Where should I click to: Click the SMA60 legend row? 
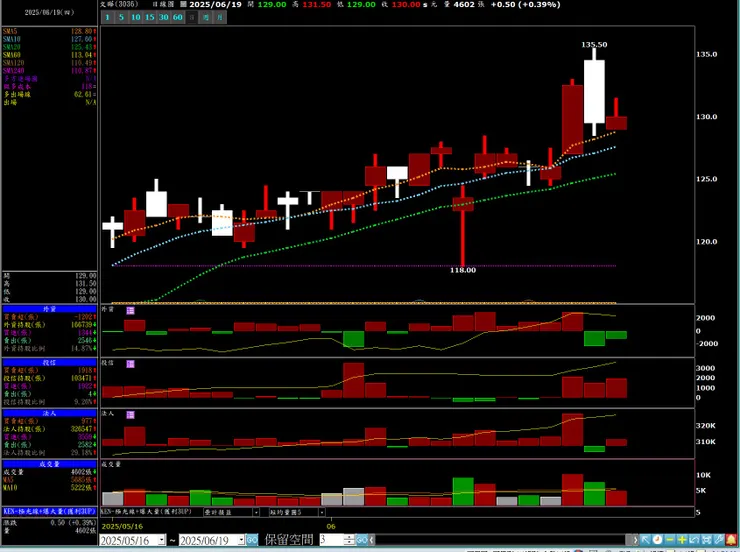(x=50, y=55)
